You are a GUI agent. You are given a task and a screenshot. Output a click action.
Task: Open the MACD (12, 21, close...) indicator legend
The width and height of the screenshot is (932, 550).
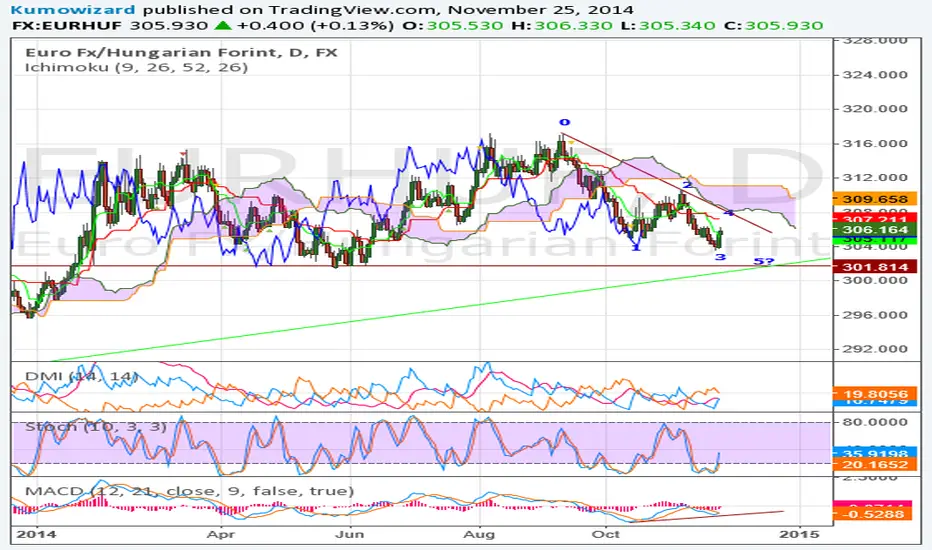tap(190, 491)
